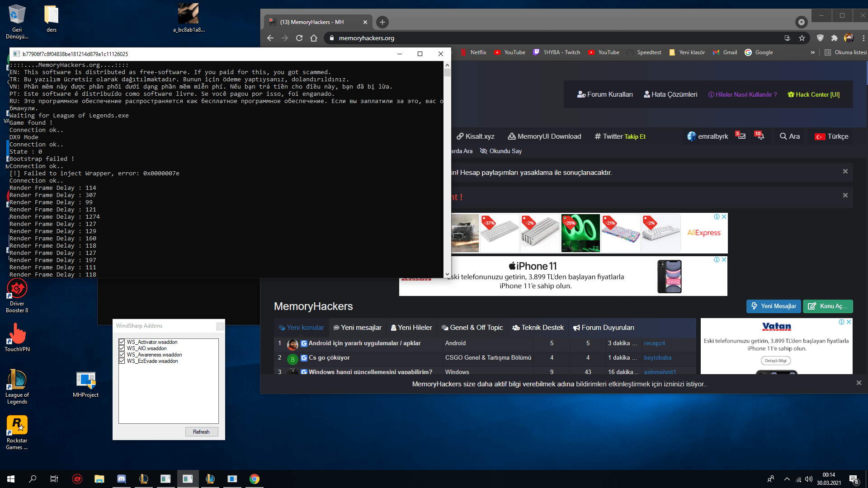
Task: Open user recepz4 profile link
Action: tap(654, 343)
